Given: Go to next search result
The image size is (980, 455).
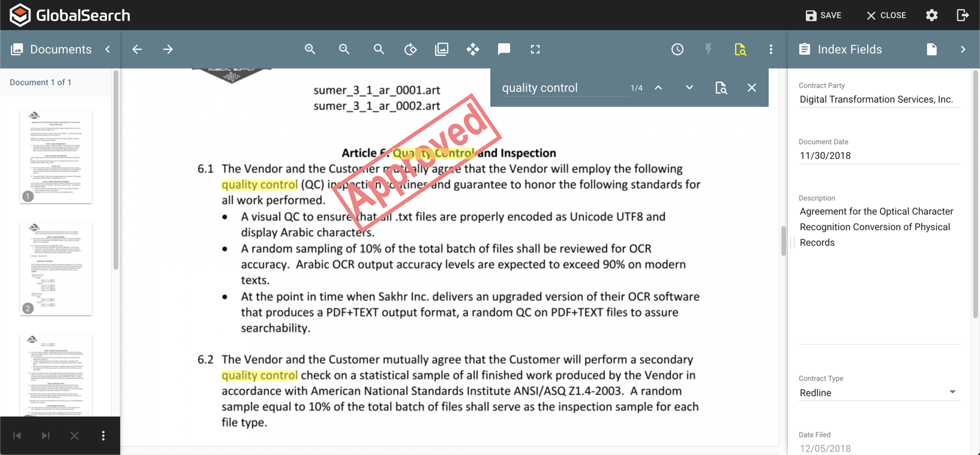Looking at the screenshot, I should (690, 88).
